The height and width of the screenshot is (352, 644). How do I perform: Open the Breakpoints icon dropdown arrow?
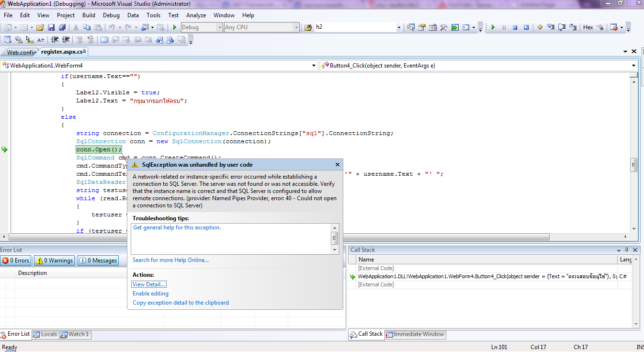pyautogui.click(x=621, y=27)
